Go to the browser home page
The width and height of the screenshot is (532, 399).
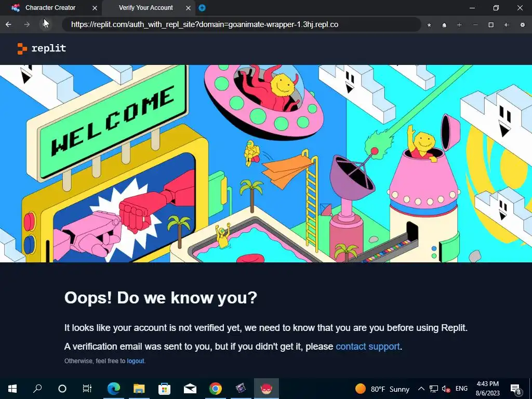click(444, 25)
